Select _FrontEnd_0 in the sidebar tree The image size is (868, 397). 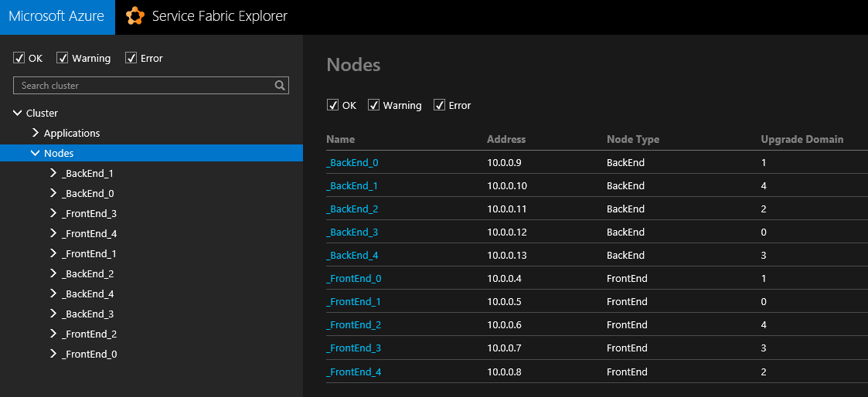[x=90, y=354]
